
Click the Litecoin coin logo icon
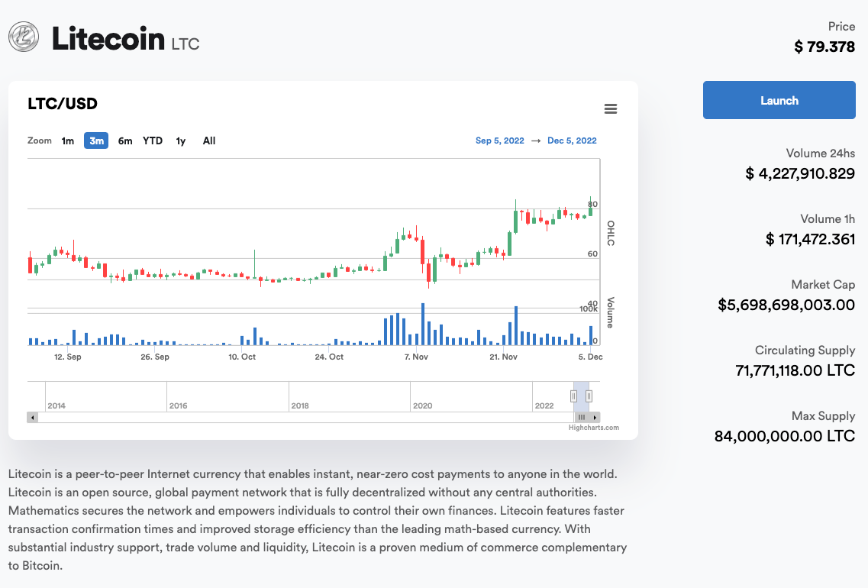tap(24, 37)
